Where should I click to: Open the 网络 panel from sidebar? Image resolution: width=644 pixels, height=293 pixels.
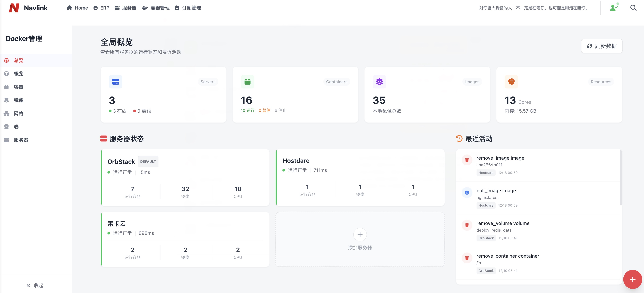19,113
